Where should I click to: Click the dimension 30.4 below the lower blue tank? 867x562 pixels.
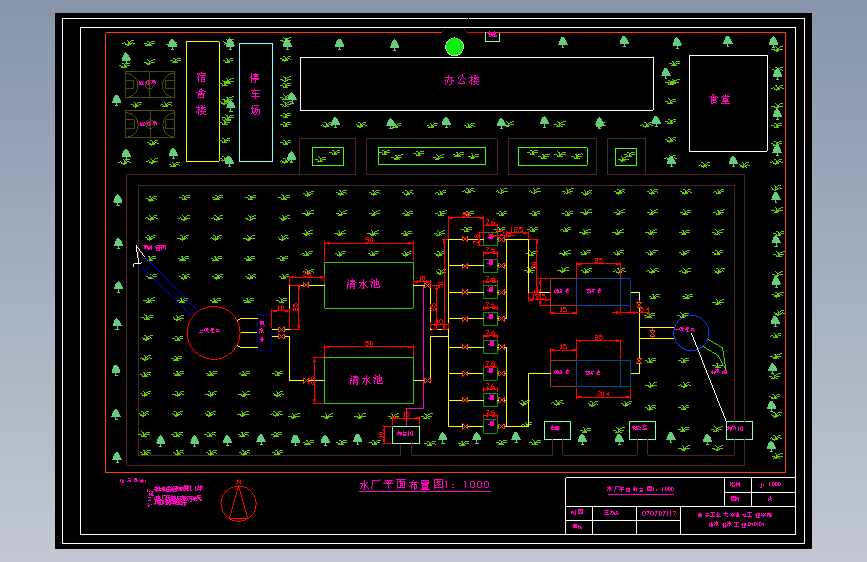[x=603, y=394]
